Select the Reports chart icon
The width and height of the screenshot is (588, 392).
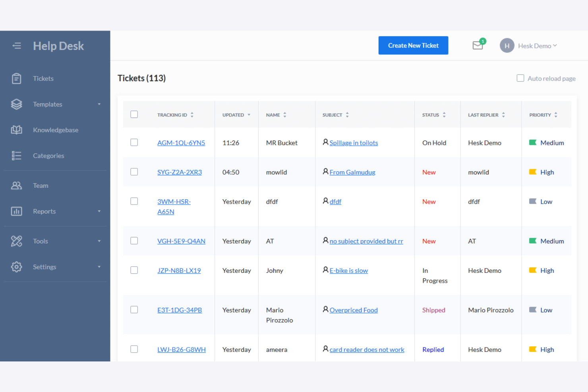pyautogui.click(x=16, y=211)
